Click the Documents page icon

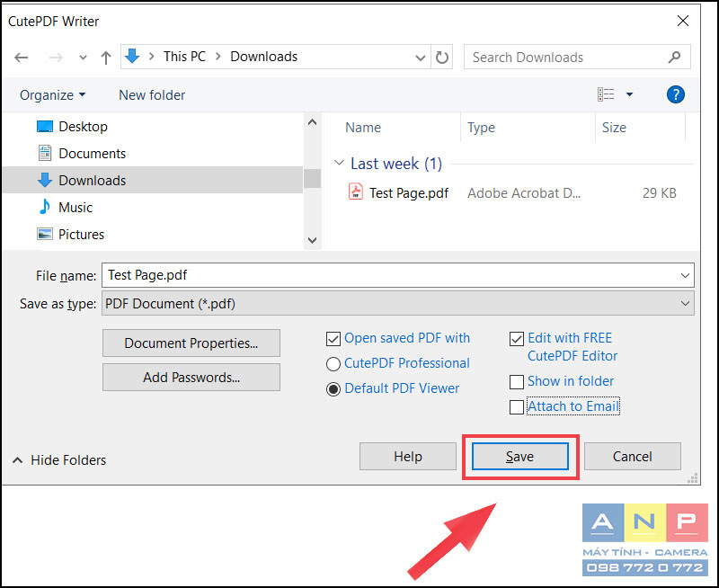(x=44, y=153)
